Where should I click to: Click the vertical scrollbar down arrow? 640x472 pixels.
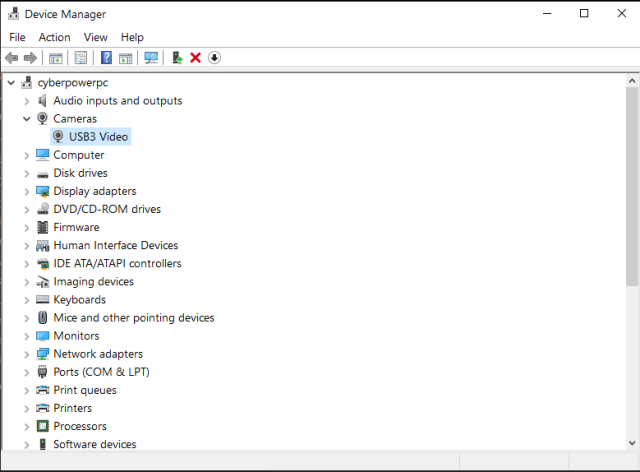pyautogui.click(x=632, y=443)
